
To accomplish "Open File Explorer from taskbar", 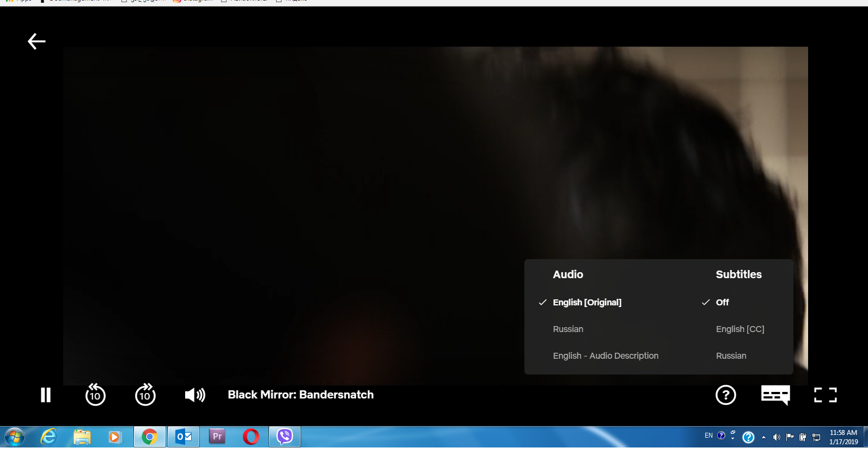I will click(82, 437).
